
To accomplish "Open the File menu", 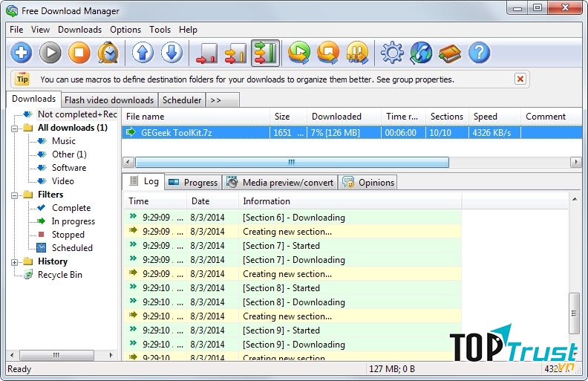I will (x=16, y=30).
